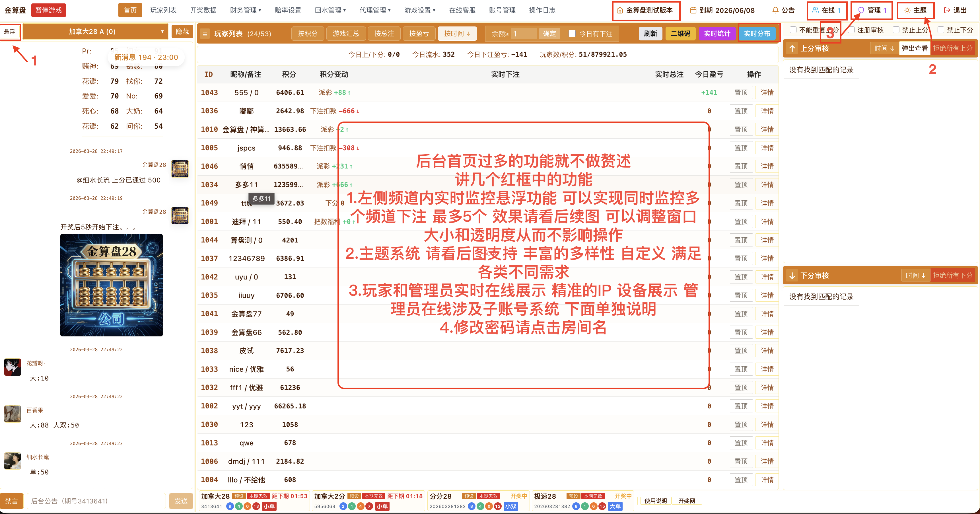Click 预设 tag for 加拿大2分

click(354, 496)
